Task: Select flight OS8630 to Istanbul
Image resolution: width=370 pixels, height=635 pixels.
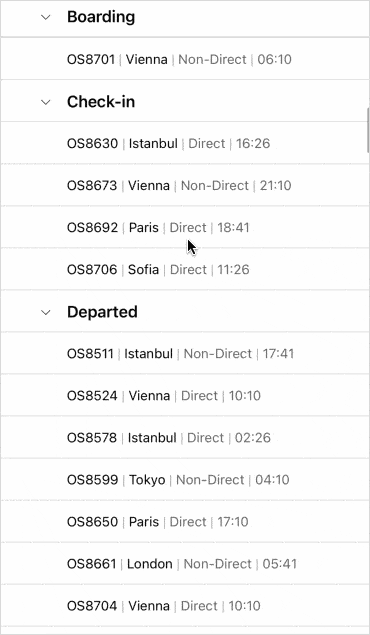Action: 185,143
